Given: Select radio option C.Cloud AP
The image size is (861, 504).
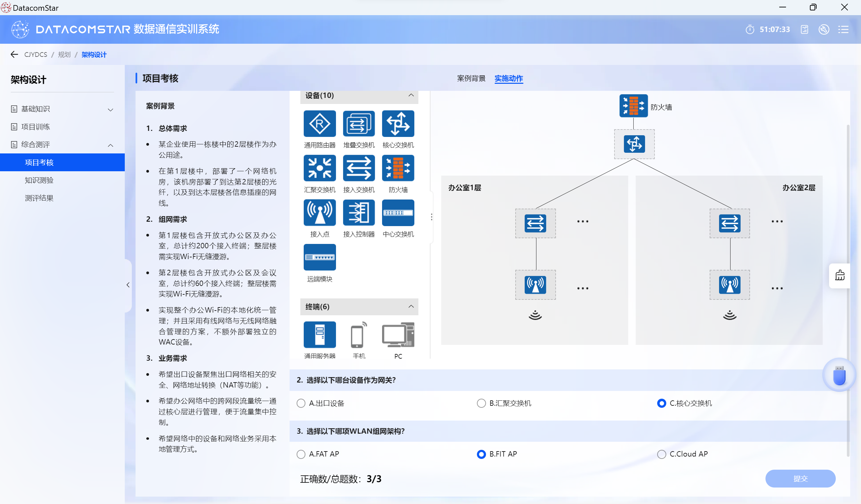Looking at the screenshot, I should point(662,454).
